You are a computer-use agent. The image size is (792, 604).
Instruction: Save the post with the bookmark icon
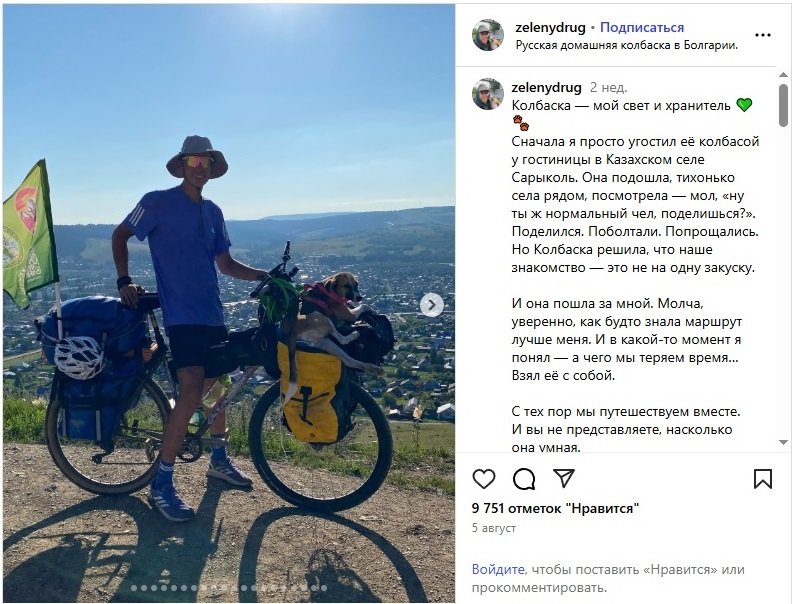pos(763,479)
